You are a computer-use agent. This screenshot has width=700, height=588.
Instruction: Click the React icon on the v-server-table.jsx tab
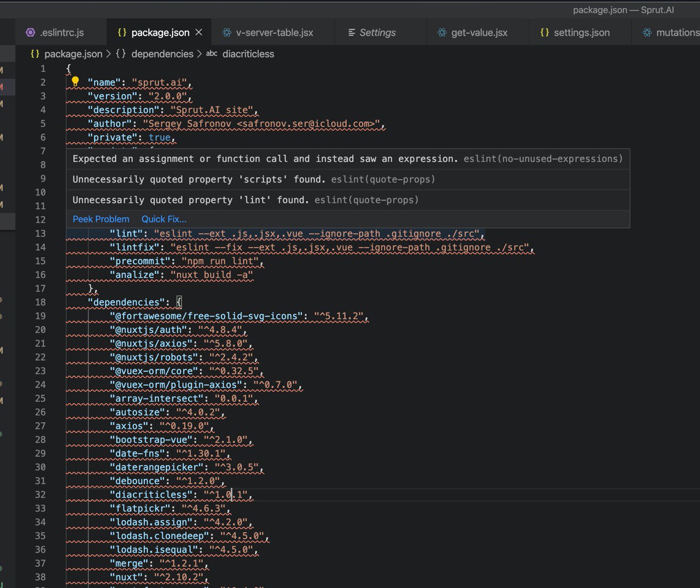(226, 33)
